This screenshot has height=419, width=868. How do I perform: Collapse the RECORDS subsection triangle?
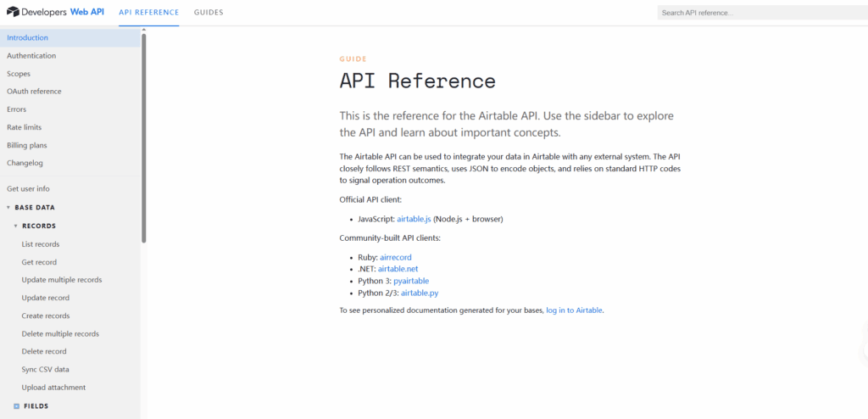(15, 226)
